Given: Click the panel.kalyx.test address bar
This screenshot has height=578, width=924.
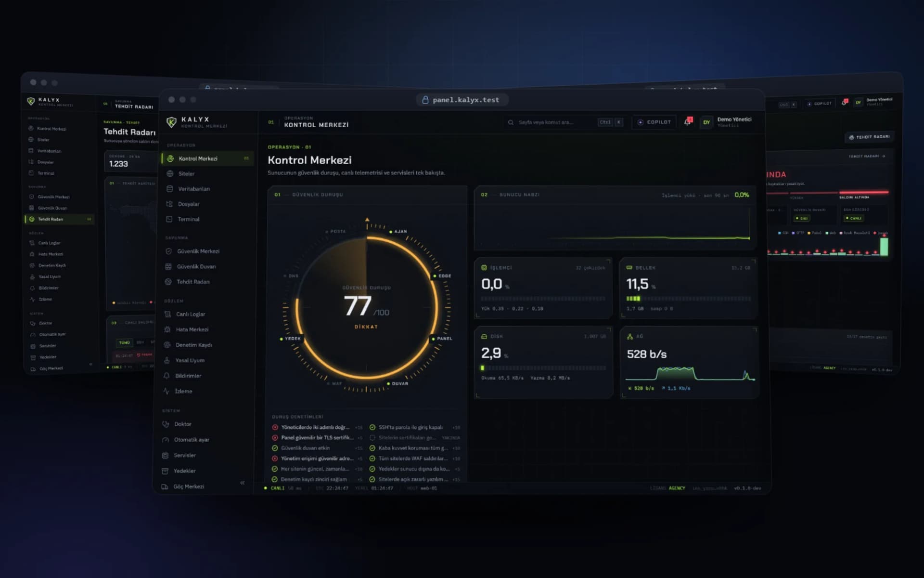Looking at the screenshot, I should click(x=462, y=100).
